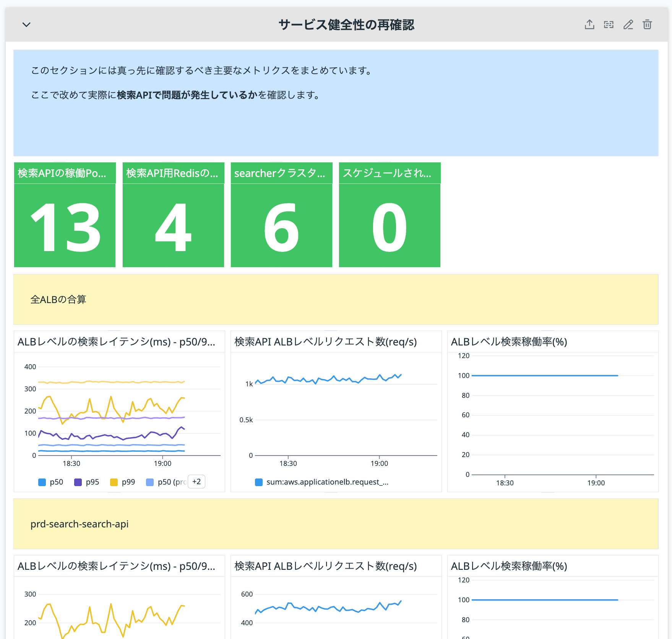This screenshot has width=672, height=639.
Task: Click the permalink/copy icon in the section header
Action: [x=609, y=24]
